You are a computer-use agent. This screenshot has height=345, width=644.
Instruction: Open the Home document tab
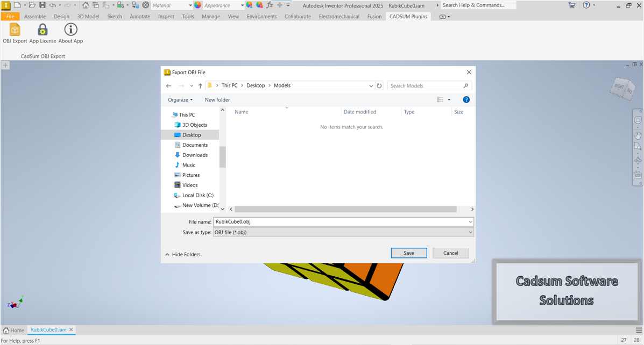pyautogui.click(x=13, y=330)
